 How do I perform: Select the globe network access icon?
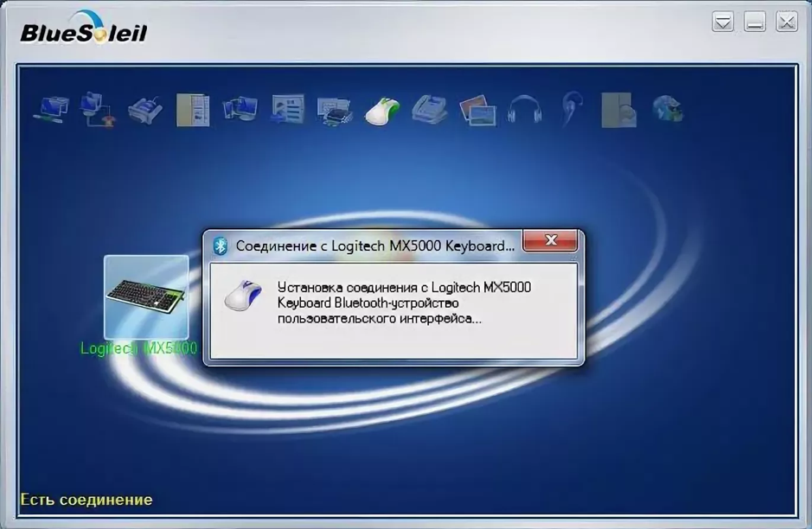(x=668, y=109)
